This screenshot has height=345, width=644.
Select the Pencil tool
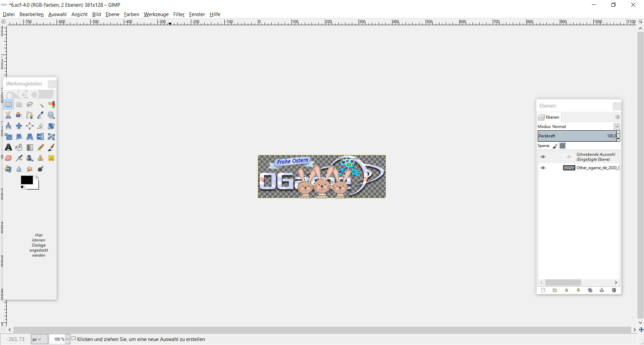click(x=41, y=147)
